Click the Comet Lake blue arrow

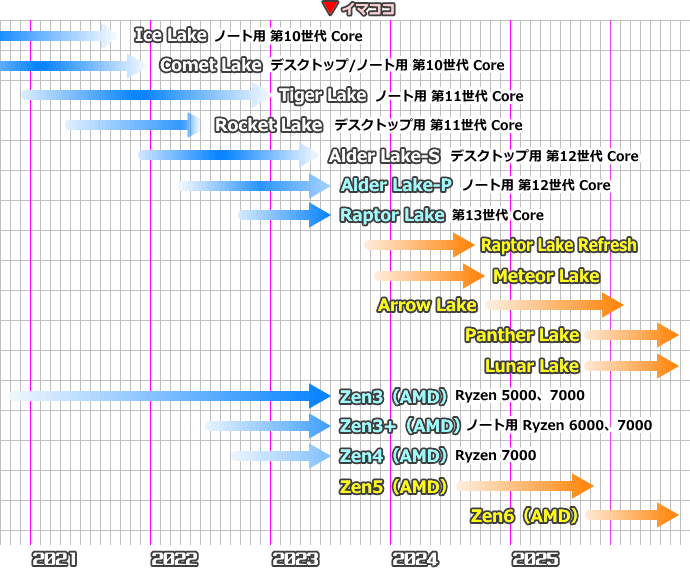pyautogui.click(x=73, y=66)
